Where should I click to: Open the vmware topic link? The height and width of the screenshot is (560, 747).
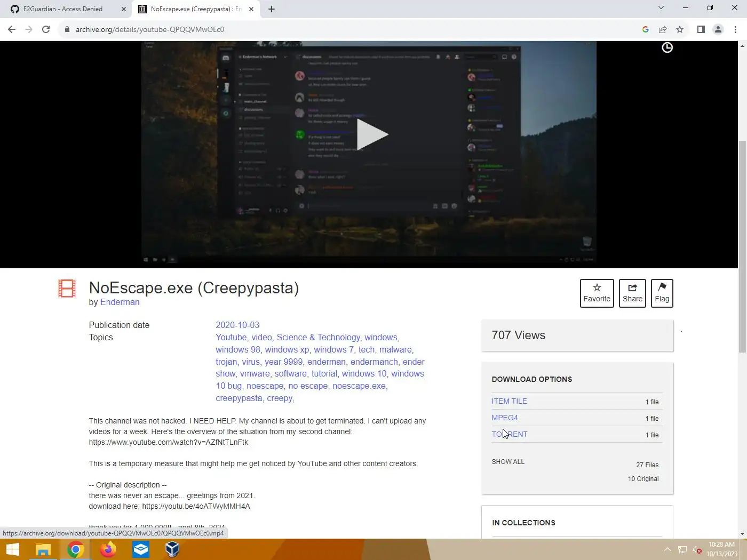[255, 373]
